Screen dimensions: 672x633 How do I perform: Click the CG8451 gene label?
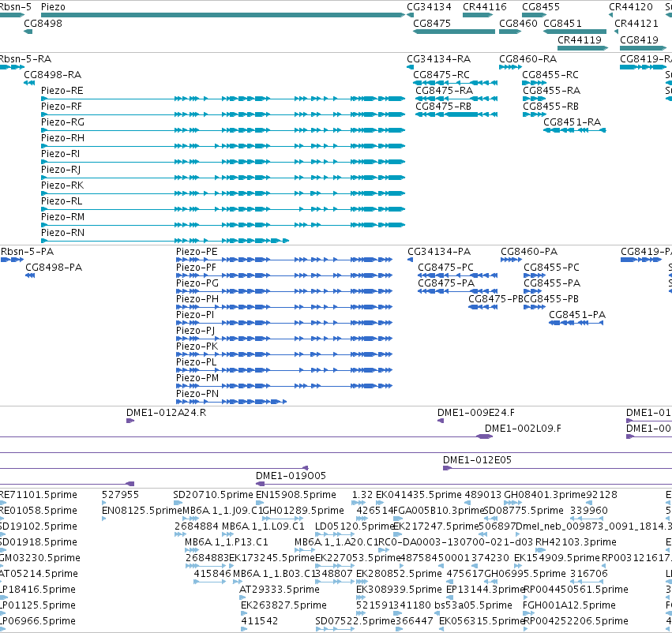562,23
